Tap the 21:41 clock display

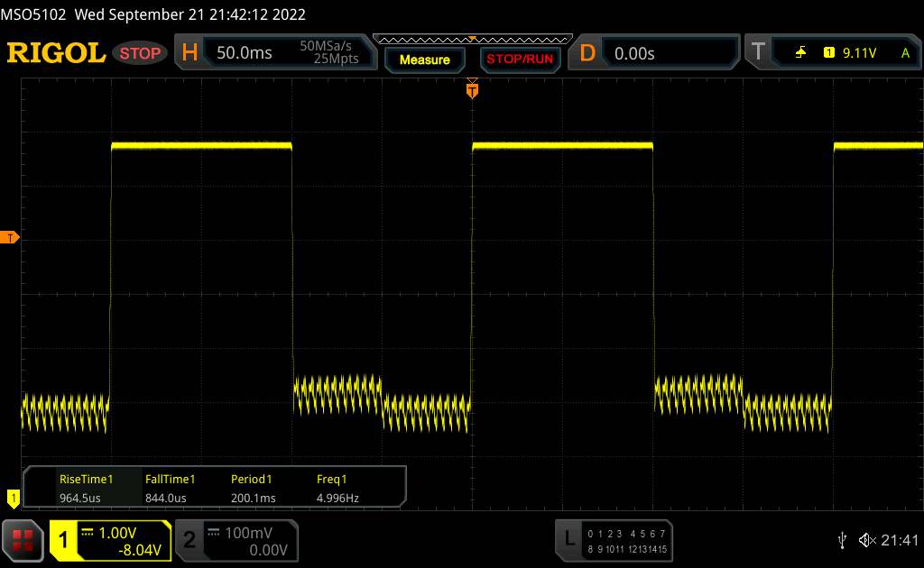click(900, 540)
